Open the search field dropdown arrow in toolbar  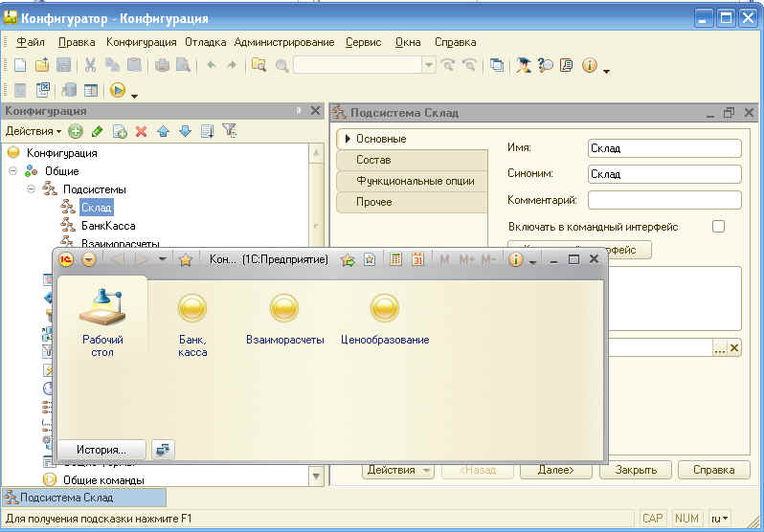tap(429, 65)
